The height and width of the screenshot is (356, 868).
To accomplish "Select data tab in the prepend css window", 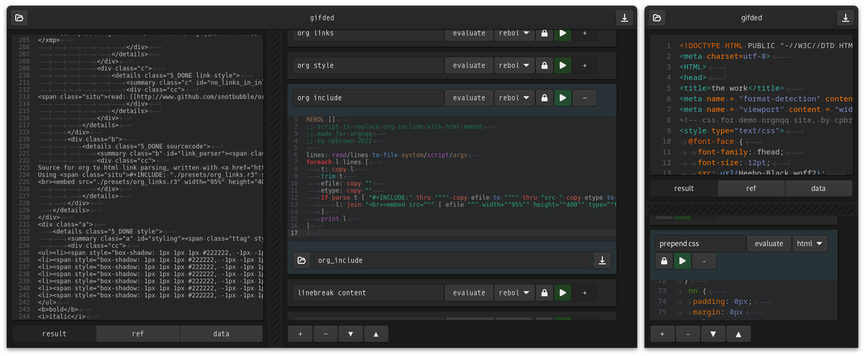I will click(x=818, y=188).
